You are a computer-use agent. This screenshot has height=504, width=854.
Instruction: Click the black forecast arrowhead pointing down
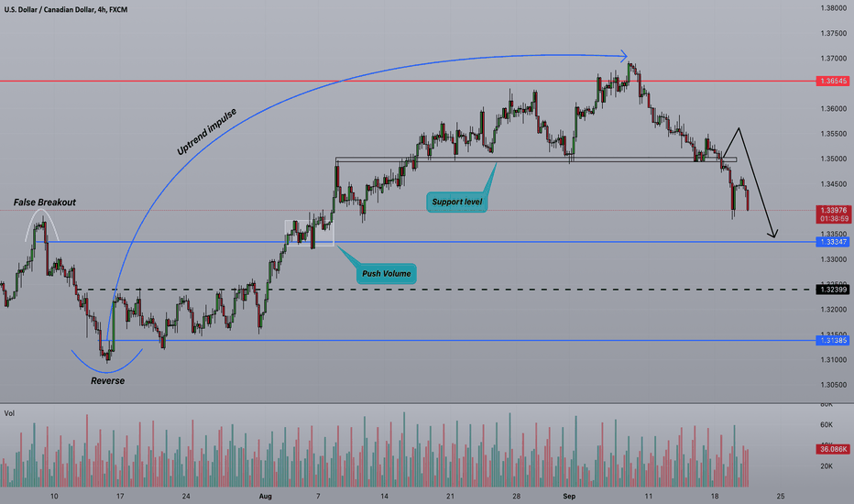coord(772,235)
